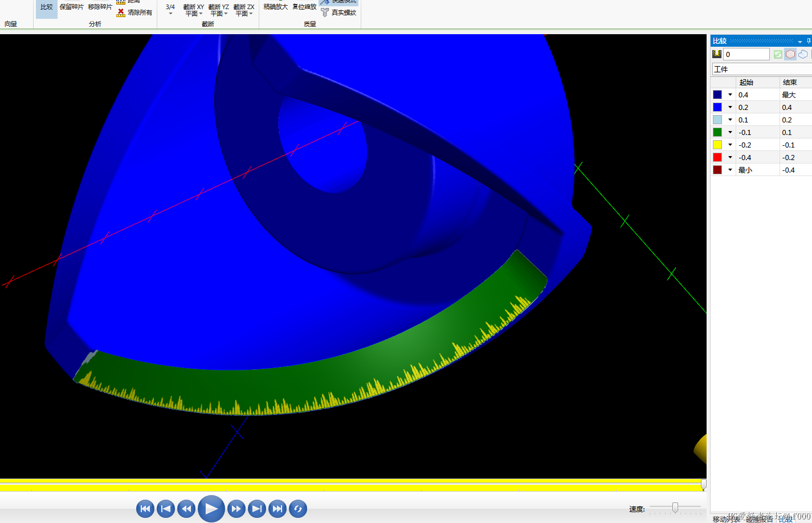
Task: Click the 截断 ribbon group label
Action: (x=208, y=24)
